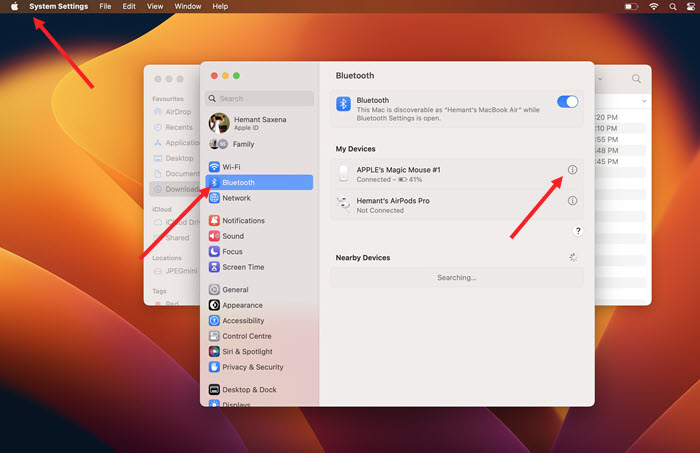
Task: Click the Finder window search icon
Action: [x=636, y=79]
